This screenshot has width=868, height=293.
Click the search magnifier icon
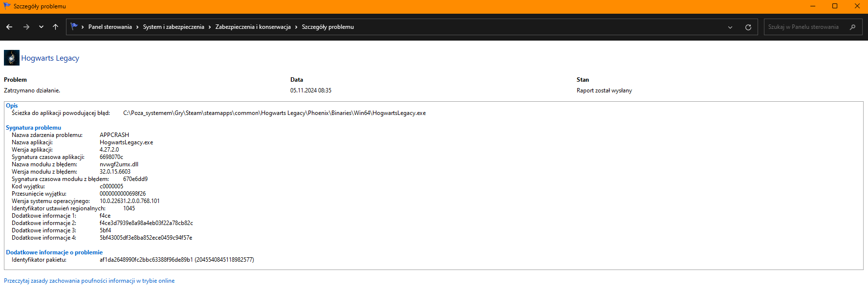click(853, 27)
